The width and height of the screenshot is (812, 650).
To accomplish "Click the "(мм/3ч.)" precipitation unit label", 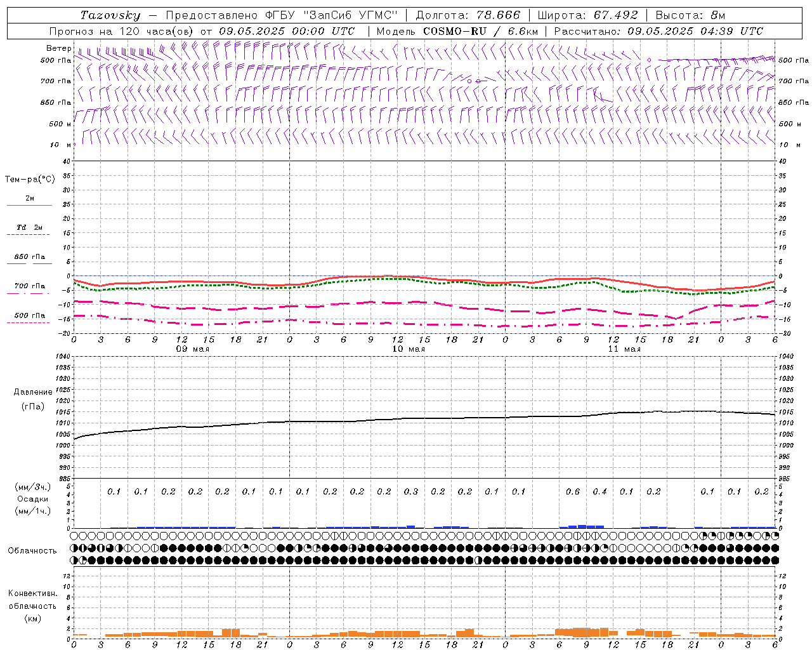I will click(x=33, y=487).
